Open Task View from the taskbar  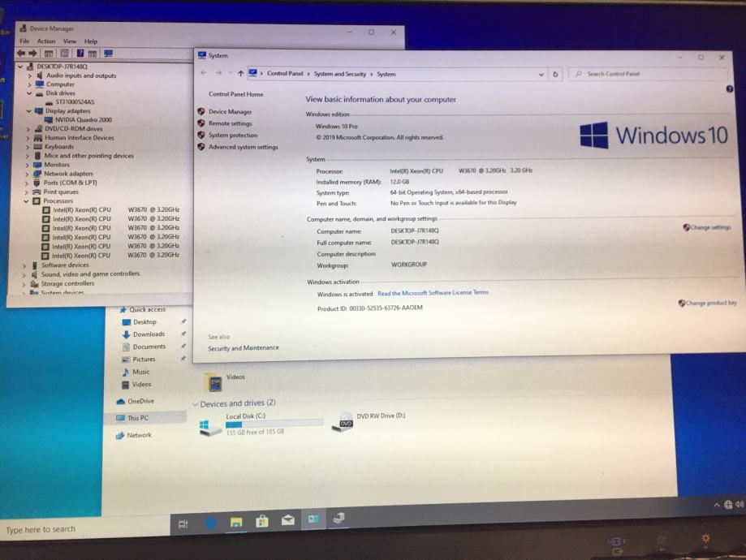[x=183, y=524]
